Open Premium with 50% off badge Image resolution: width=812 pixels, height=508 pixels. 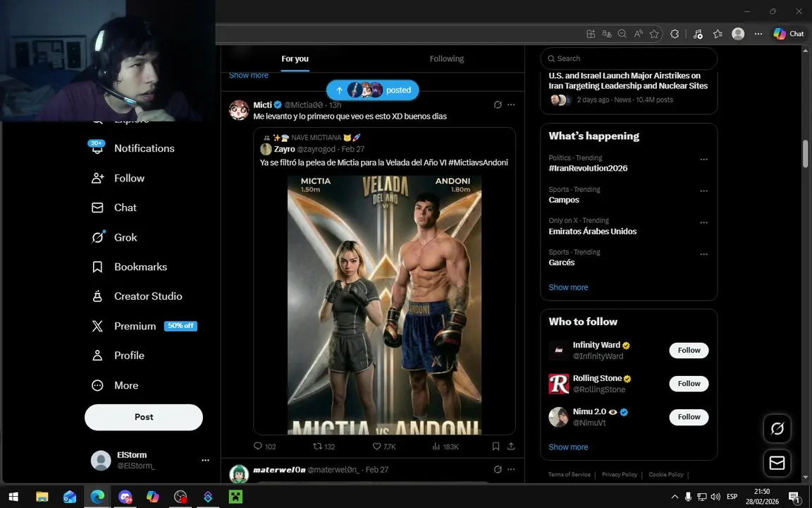pos(144,326)
